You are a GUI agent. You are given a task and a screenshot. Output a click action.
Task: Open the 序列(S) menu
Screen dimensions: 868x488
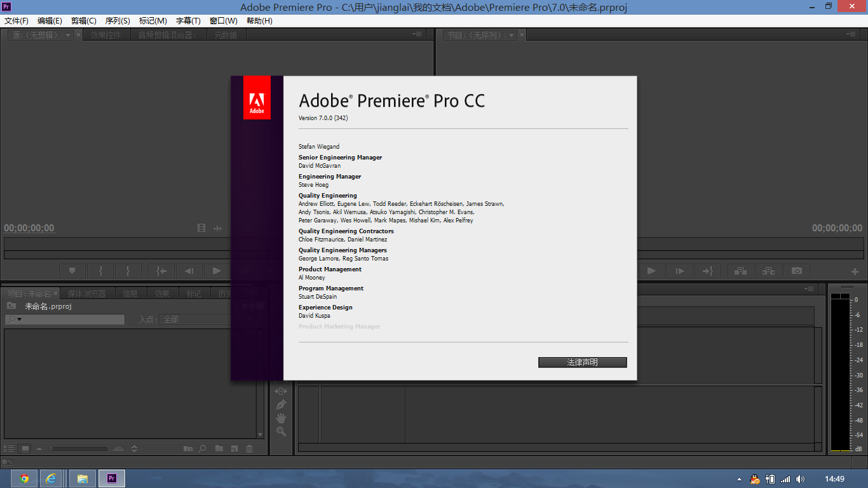tap(118, 21)
